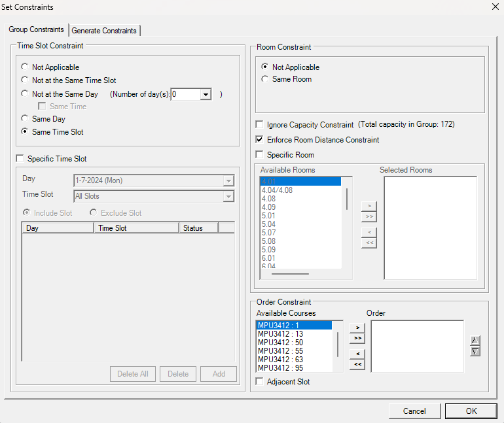The image size is (504, 423).
Task: Select Same Room radio option
Action: coord(265,79)
